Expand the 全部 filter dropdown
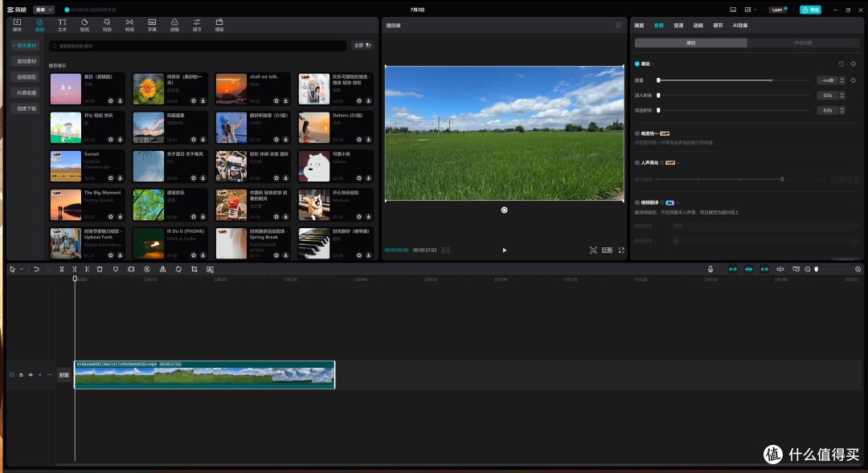This screenshot has height=473, width=868. [362, 45]
